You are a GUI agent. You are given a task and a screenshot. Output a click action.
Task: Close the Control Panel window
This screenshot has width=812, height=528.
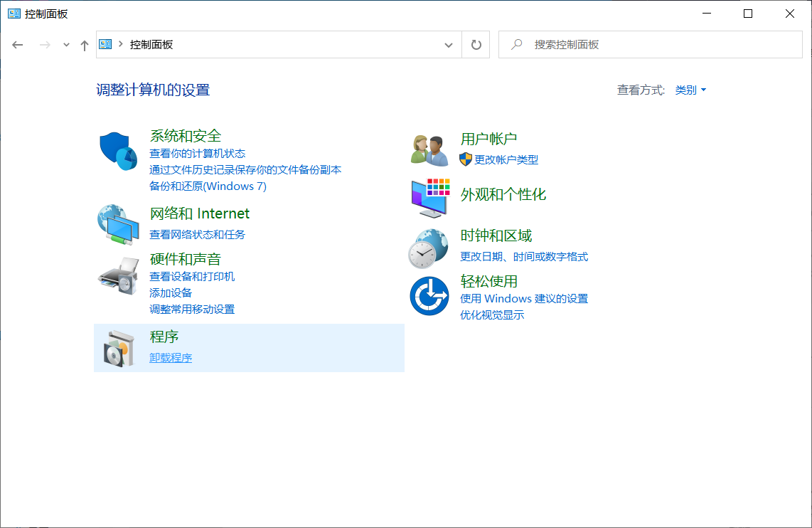point(790,14)
